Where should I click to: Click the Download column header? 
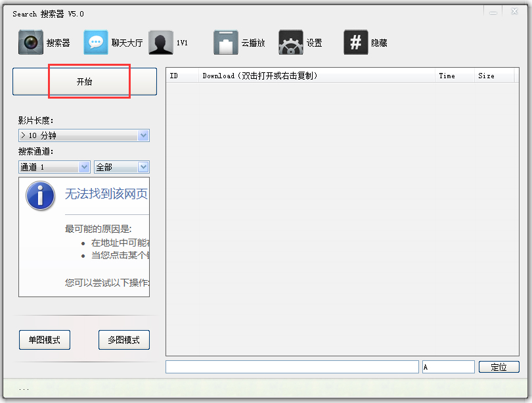(317, 76)
